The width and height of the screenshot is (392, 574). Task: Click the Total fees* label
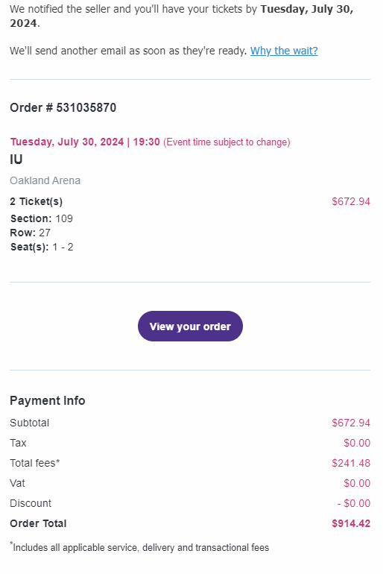pyautogui.click(x=35, y=463)
